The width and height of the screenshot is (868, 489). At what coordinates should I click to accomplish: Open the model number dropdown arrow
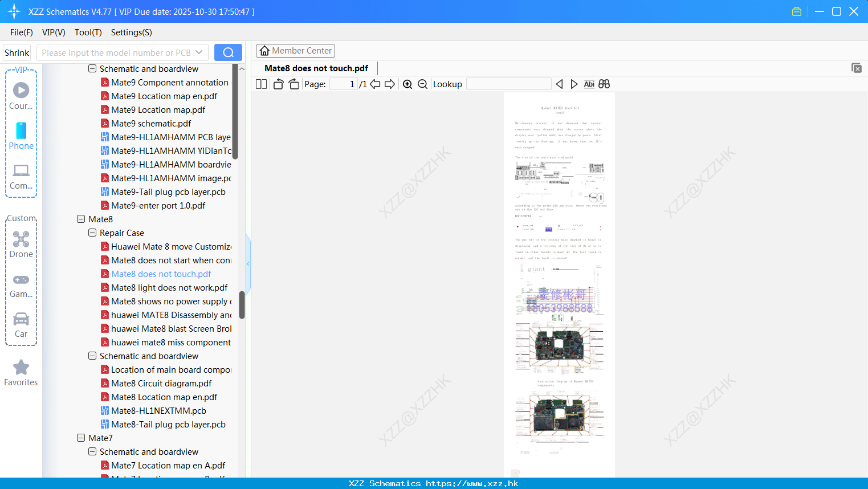(x=199, y=52)
